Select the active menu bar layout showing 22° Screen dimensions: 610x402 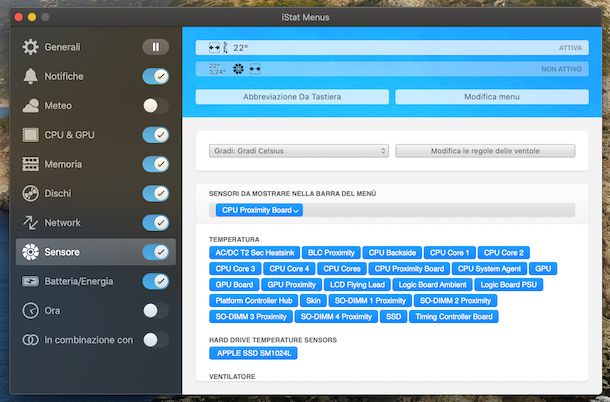[x=392, y=48]
